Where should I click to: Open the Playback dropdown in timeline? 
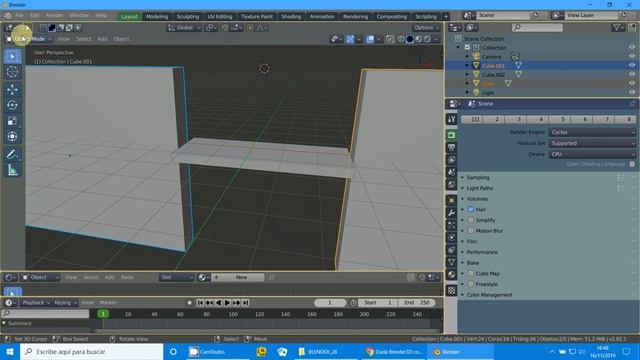(x=36, y=303)
